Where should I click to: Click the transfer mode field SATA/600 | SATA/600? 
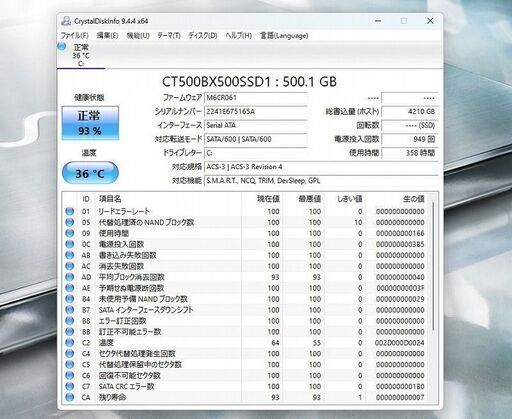pos(255,139)
